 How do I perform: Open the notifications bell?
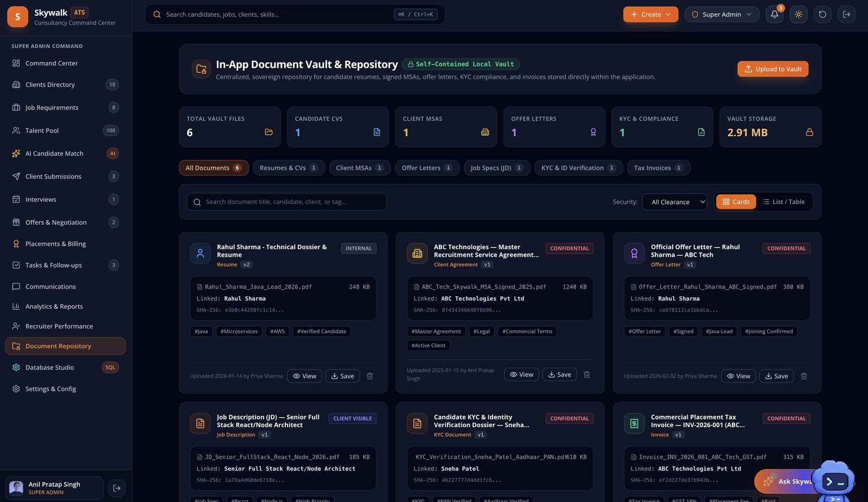coord(774,15)
